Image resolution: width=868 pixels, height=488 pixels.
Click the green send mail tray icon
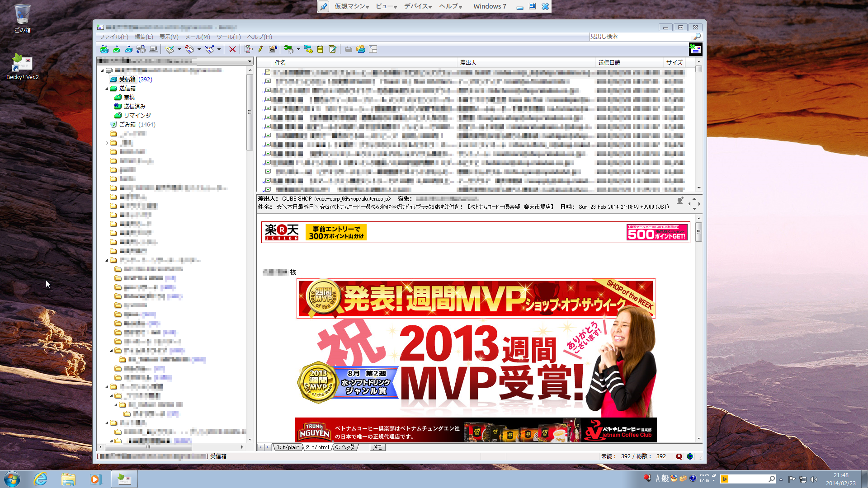[x=117, y=49]
